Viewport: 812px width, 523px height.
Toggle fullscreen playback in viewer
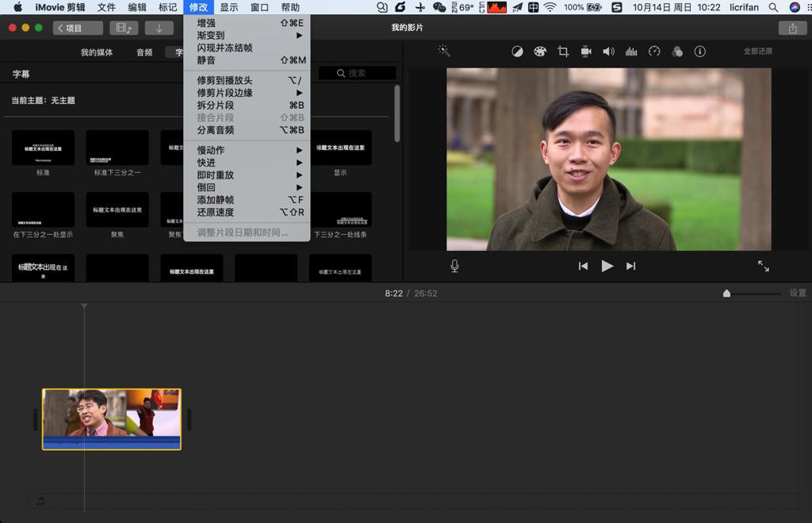click(x=763, y=266)
